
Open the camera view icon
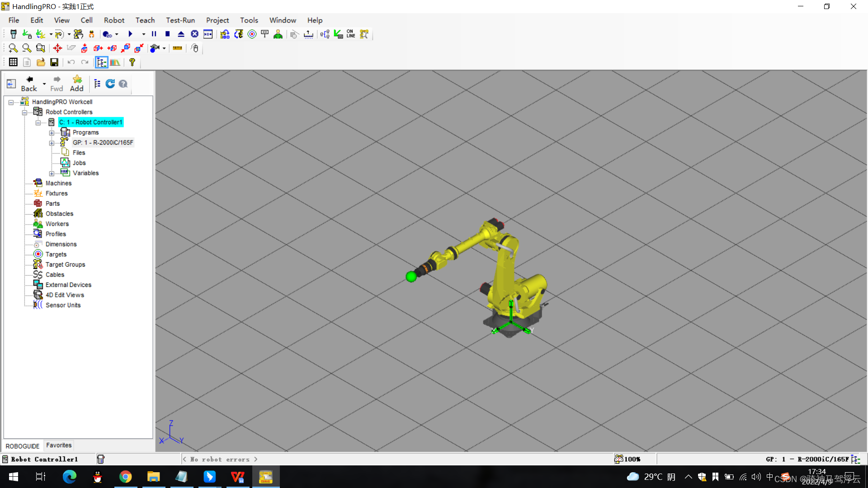155,48
